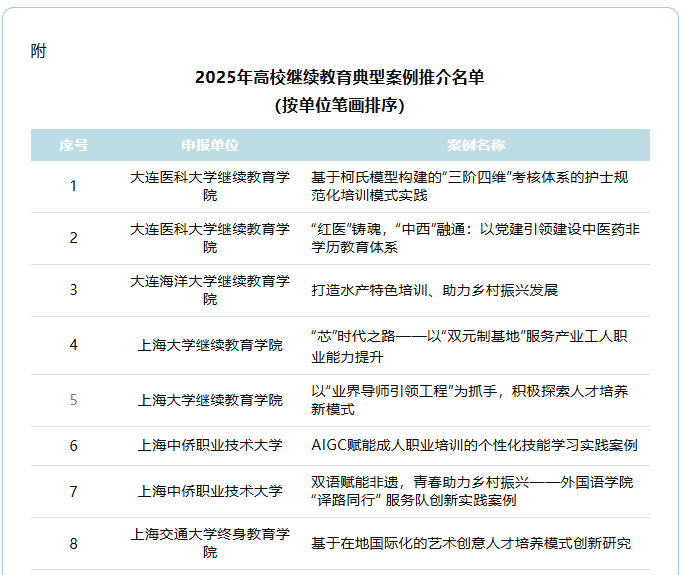Click the case 打造水产特色培训、助力乡村振兴发展
This screenshot has width=684, height=575.
click(434, 290)
